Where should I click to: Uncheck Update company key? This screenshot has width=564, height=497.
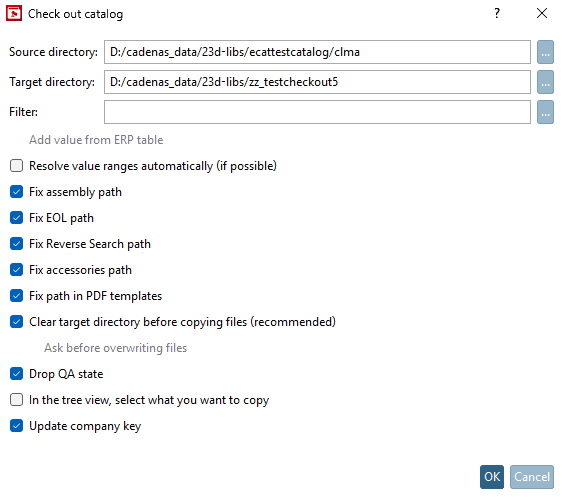(x=17, y=426)
